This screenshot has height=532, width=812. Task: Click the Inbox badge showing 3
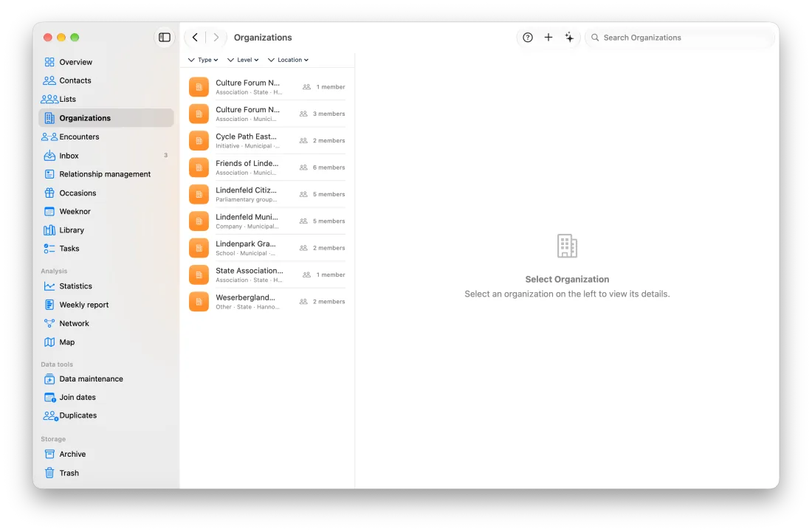(165, 155)
